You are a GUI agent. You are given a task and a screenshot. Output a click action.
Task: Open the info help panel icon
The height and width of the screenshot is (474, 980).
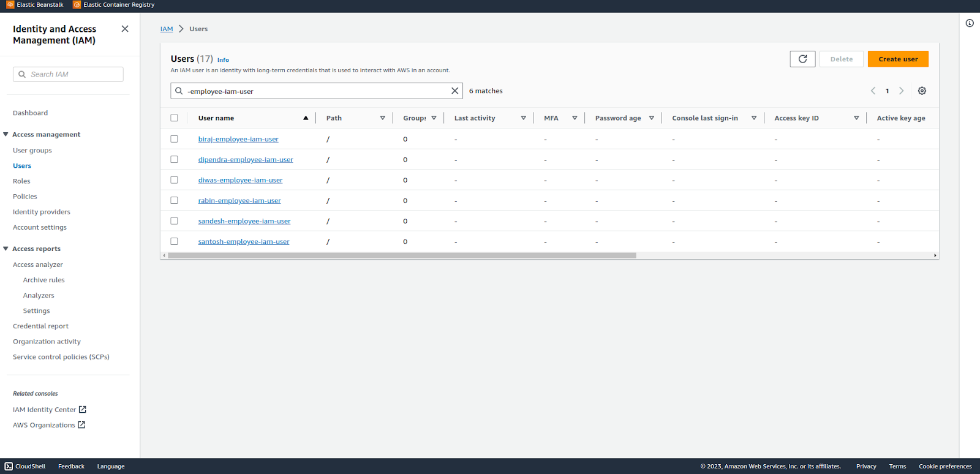pos(970,23)
